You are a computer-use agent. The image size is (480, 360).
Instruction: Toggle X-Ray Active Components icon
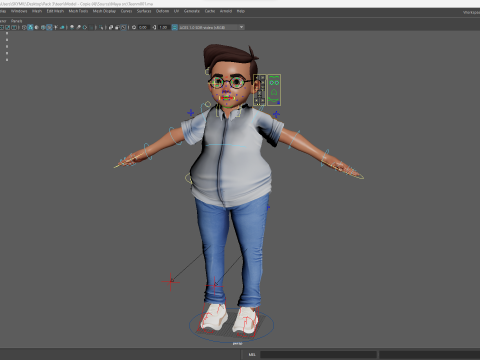tap(117, 27)
